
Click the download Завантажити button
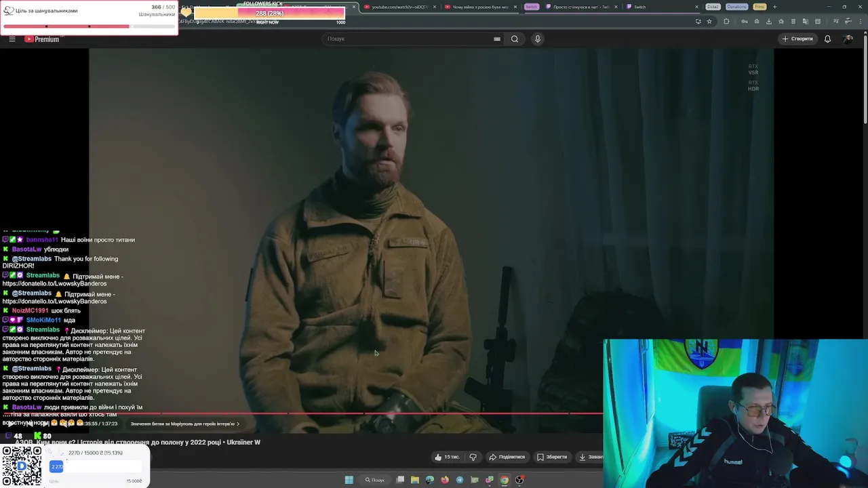(590, 457)
